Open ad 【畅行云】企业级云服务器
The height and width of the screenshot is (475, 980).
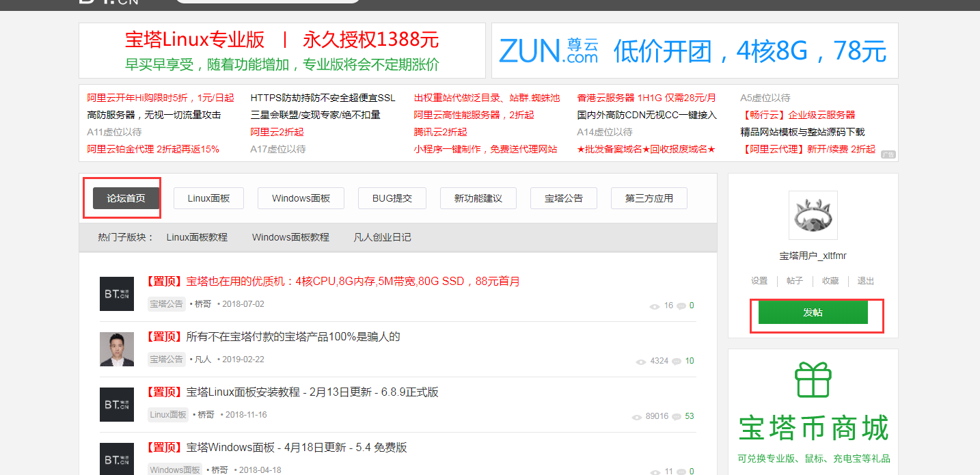798,115
